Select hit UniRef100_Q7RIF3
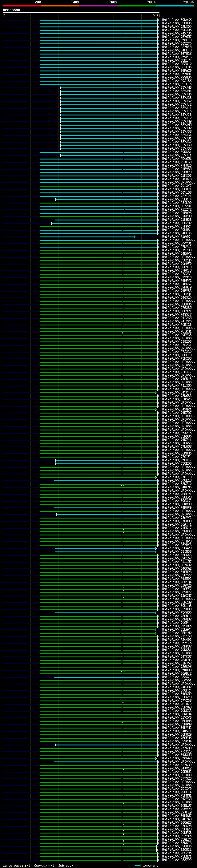The image size is (197, 868). (177, 477)
